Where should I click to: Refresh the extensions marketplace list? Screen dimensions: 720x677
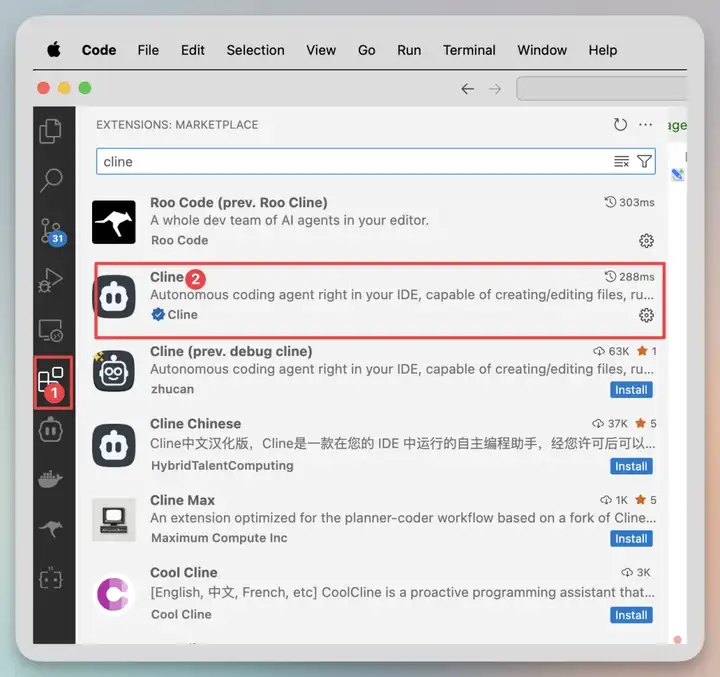(x=620, y=124)
